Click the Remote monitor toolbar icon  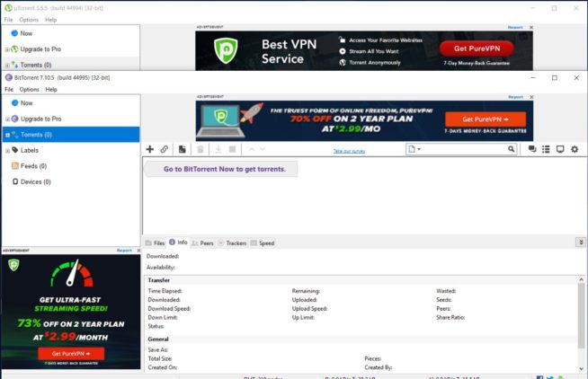(560, 149)
